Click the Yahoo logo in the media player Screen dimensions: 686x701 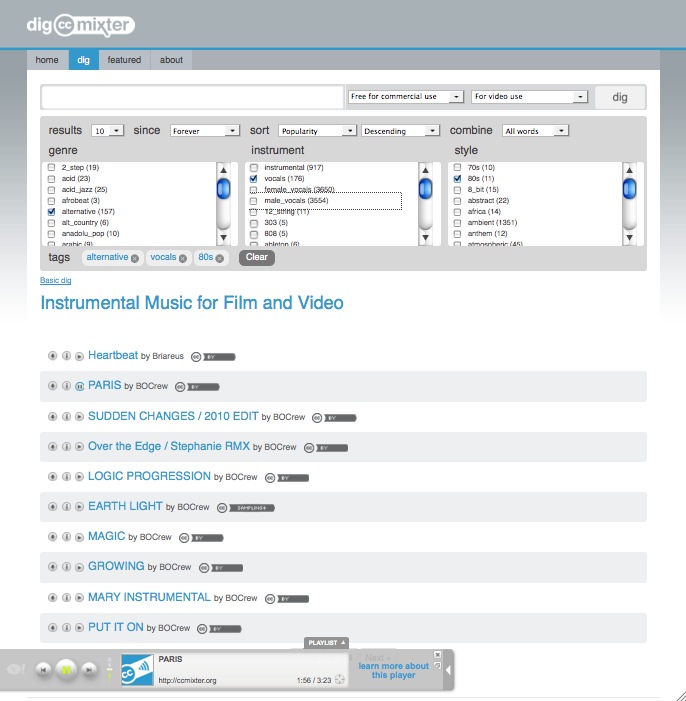[16, 669]
